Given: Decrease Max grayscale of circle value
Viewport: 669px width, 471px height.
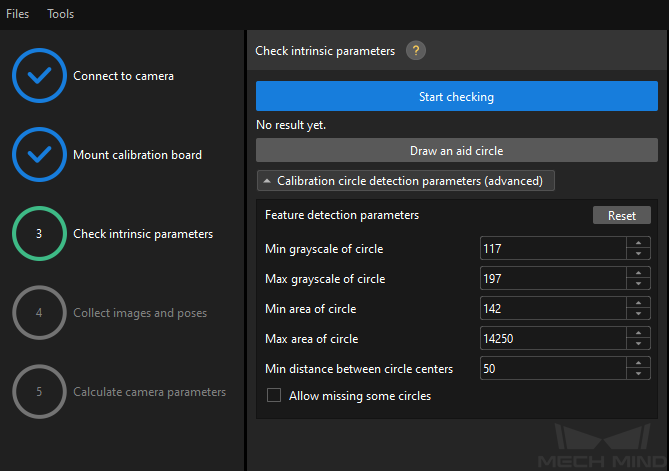Looking at the screenshot, I should (x=638, y=284).
